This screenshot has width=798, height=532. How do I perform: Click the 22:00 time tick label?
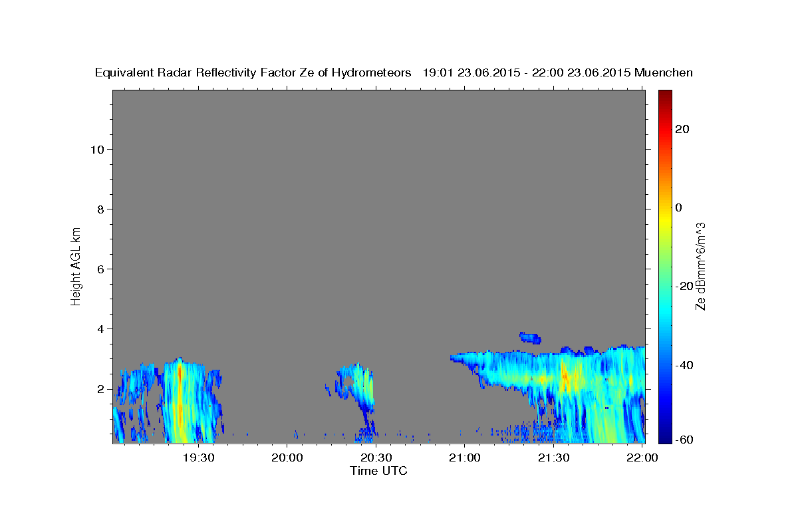click(642, 458)
